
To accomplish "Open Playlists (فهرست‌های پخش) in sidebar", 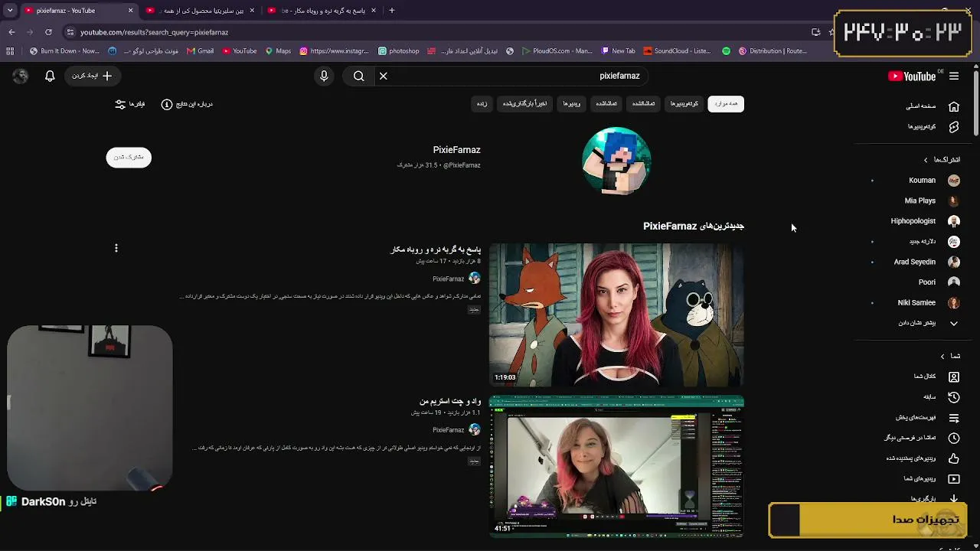I will [926, 418].
